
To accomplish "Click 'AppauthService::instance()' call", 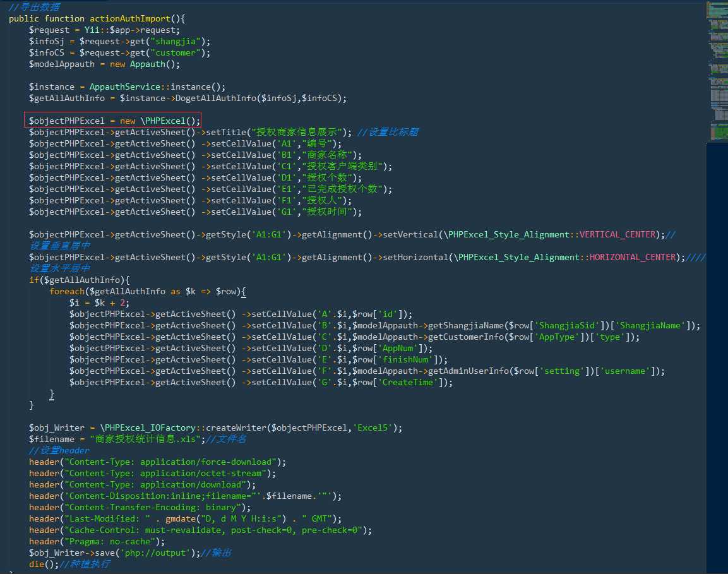I will (157, 87).
